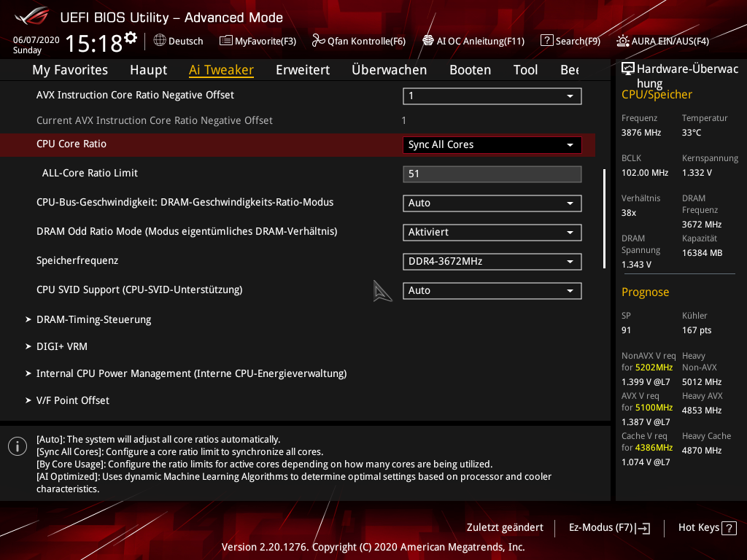This screenshot has width=747, height=560.
Task: Click the 33°C Temperatur value
Action: [x=692, y=133]
